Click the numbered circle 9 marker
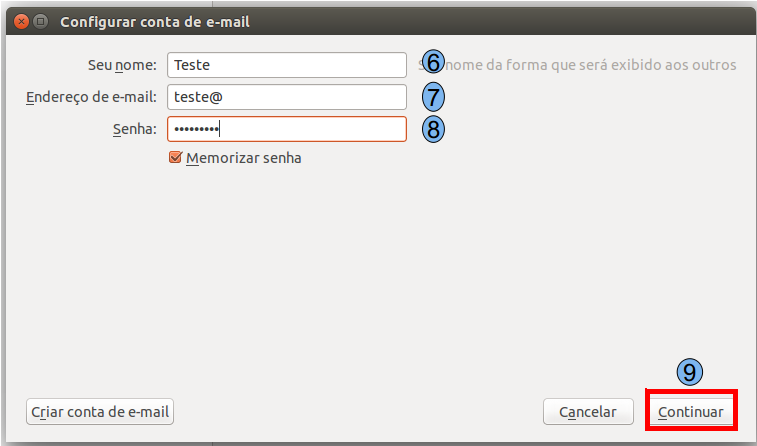The image size is (757, 446). click(x=690, y=371)
